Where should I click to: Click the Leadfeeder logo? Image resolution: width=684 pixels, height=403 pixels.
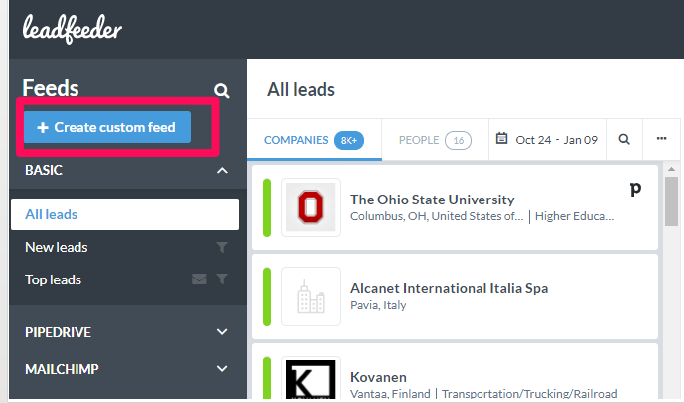point(72,29)
